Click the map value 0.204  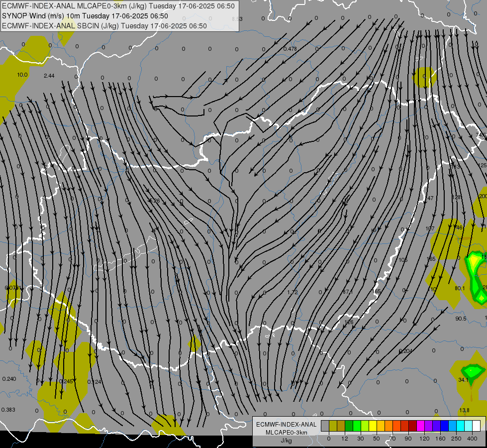405,351
